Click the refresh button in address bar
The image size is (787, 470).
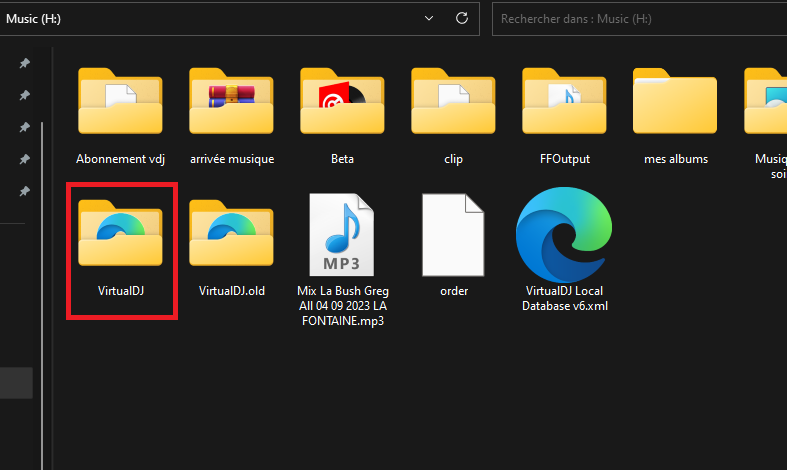coord(462,19)
